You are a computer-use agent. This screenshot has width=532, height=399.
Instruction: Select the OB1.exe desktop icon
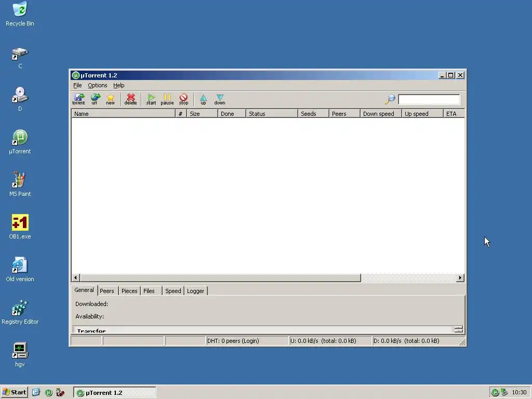tap(20, 227)
